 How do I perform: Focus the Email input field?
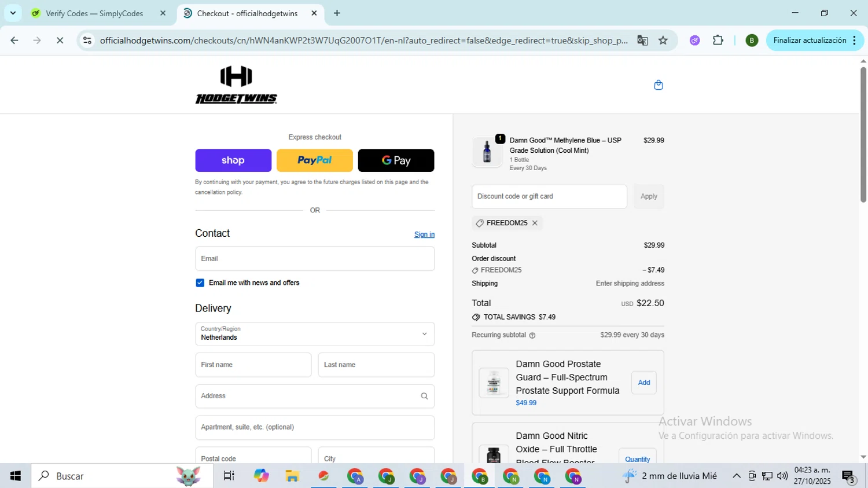[x=315, y=259]
